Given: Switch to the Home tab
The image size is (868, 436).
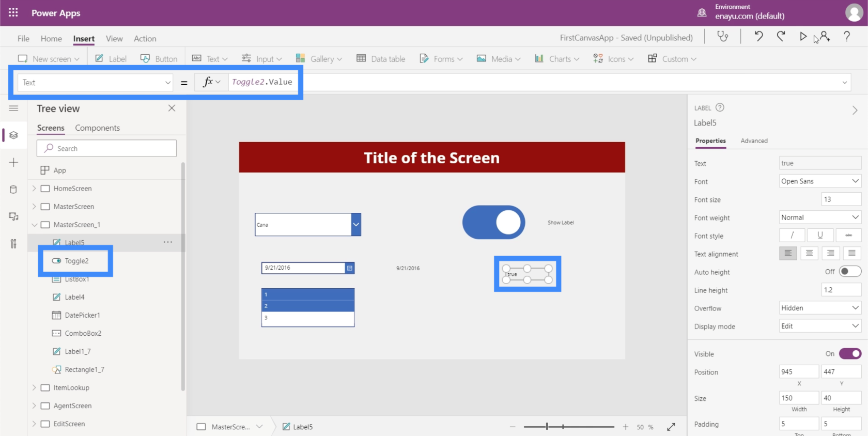Looking at the screenshot, I should click(x=51, y=39).
